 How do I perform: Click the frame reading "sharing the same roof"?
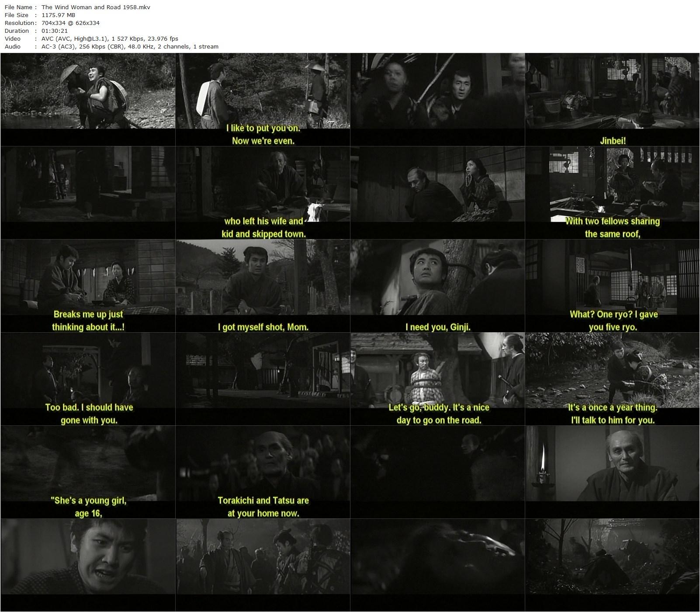tap(612, 193)
